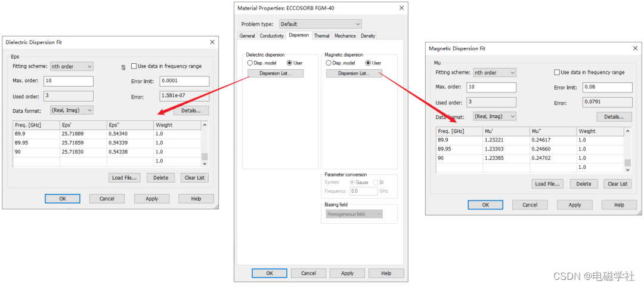
Task: Open Magnetic Dispersion List button
Action: tap(354, 73)
